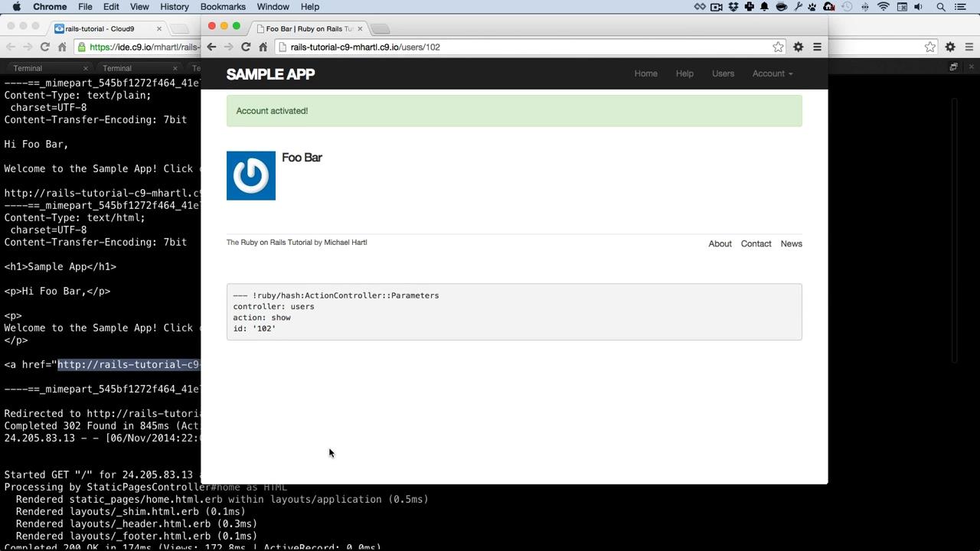Click the Foo Bar Gravatar image
This screenshot has height=551, width=980.
[251, 176]
